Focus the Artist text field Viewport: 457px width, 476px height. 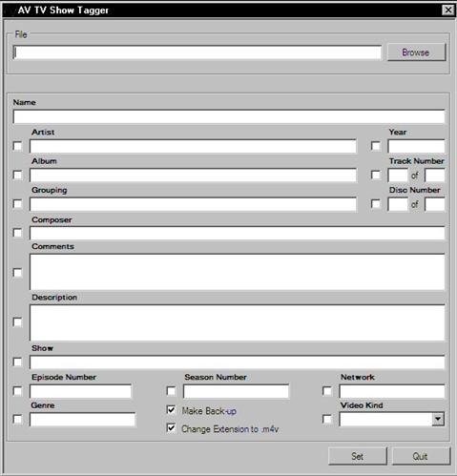pos(193,146)
